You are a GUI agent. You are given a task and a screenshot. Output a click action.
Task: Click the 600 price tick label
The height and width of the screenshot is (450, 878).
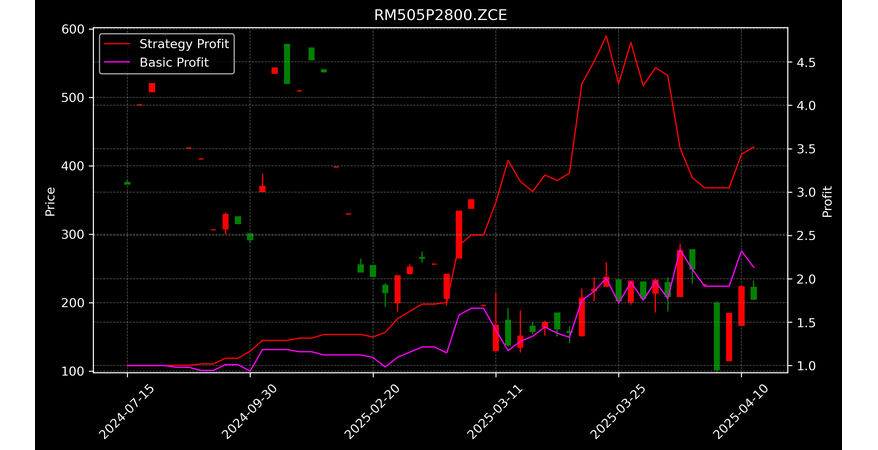[73, 30]
